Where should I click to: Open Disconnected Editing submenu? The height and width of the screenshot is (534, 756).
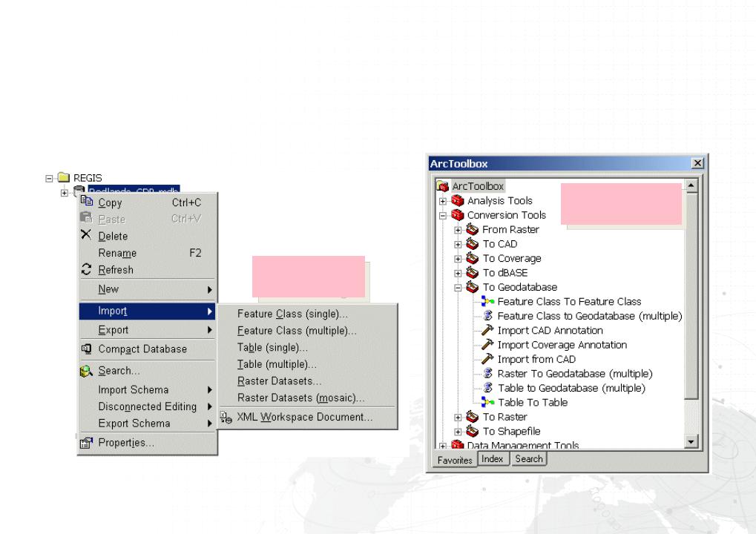point(147,406)
